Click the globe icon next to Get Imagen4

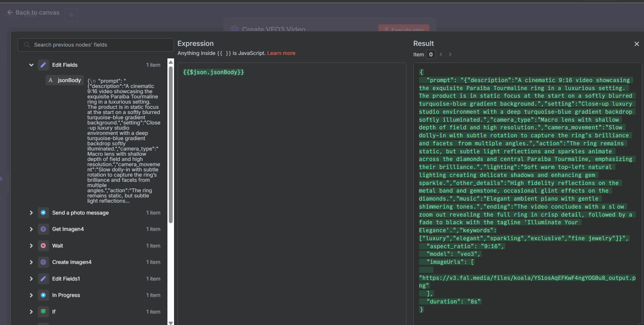point(43,229)
